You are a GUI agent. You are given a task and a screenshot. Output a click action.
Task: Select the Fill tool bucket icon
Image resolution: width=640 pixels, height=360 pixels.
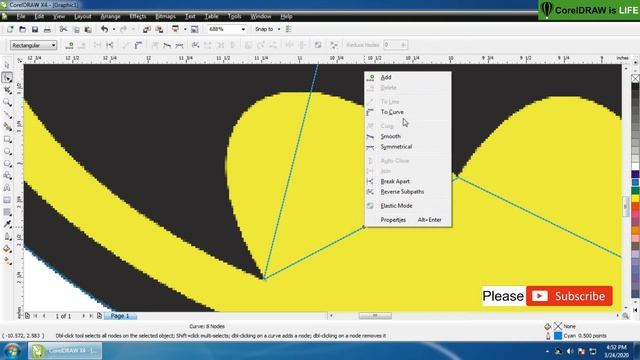pos(7,249)
